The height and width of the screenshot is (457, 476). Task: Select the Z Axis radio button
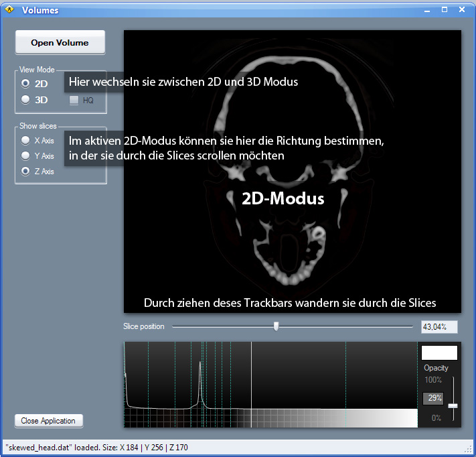(x=26, y=171)
